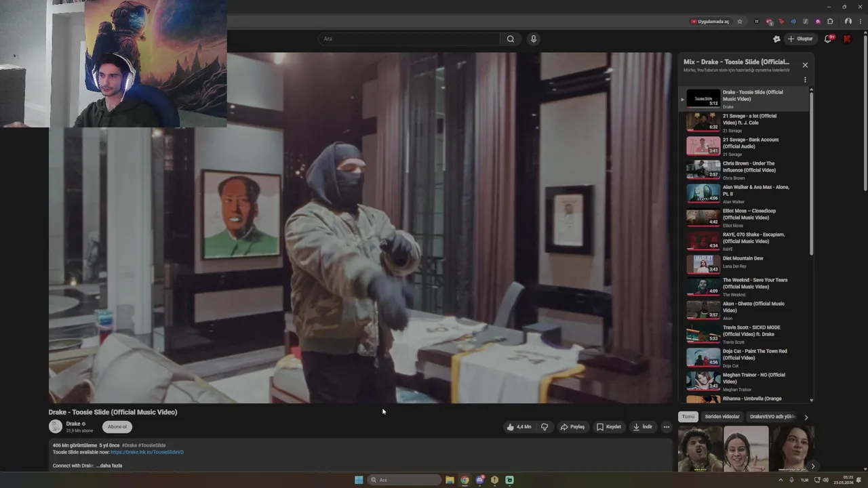
Task: Show hidden system tray icons chevron
Action: click(x=781, y=480)
